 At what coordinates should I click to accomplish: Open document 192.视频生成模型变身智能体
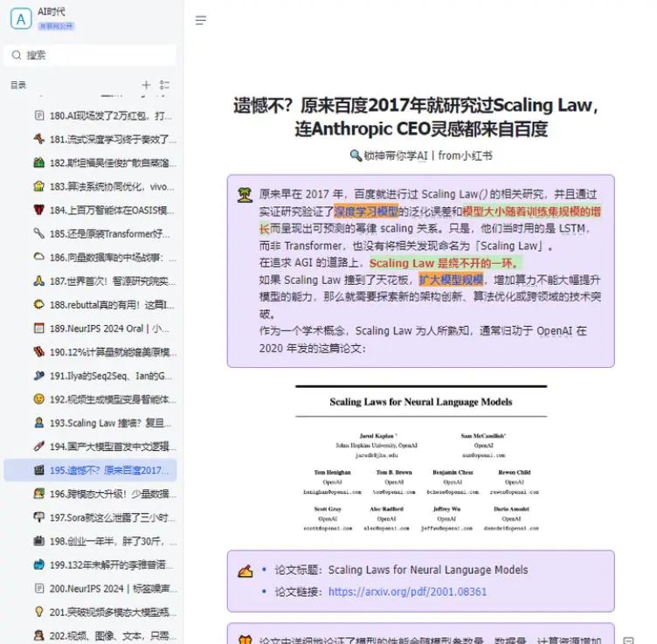(90, 399)
